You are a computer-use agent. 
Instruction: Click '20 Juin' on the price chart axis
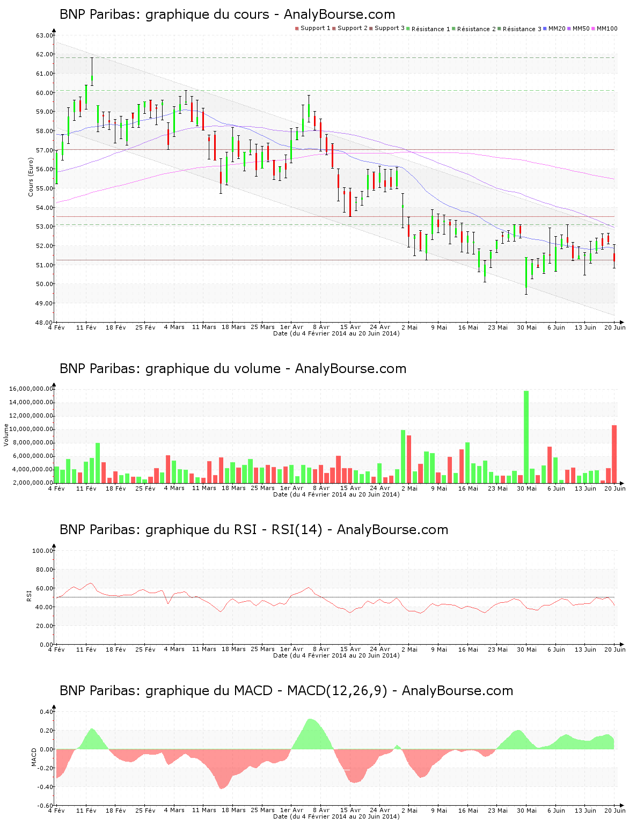(615, 327)
